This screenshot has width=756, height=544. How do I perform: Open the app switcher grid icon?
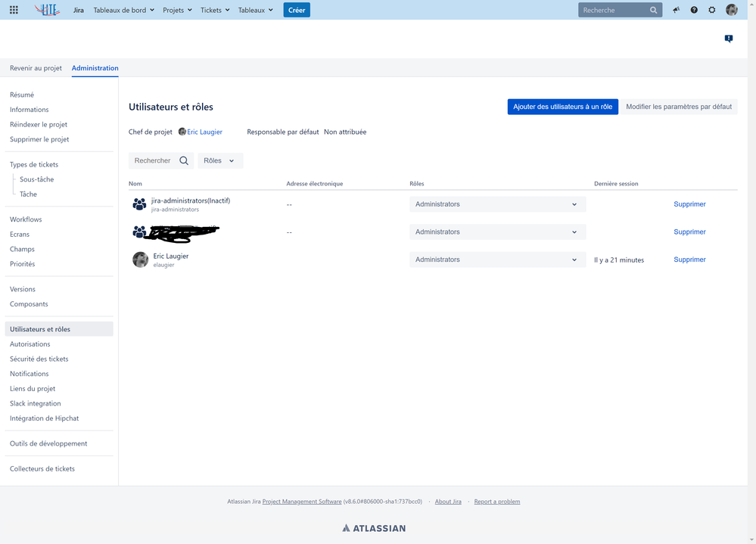(x=14, y=10)
